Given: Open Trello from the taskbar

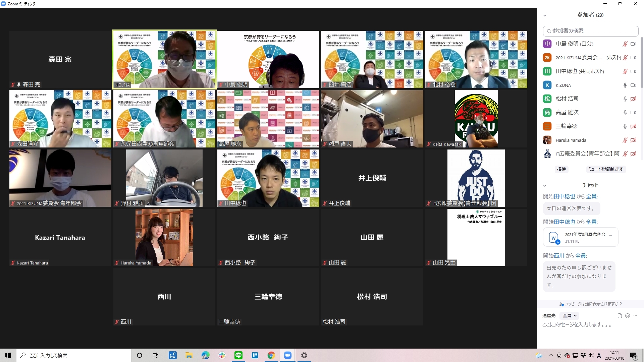Looking at the screenshot, I should click(x=255, y=355).
